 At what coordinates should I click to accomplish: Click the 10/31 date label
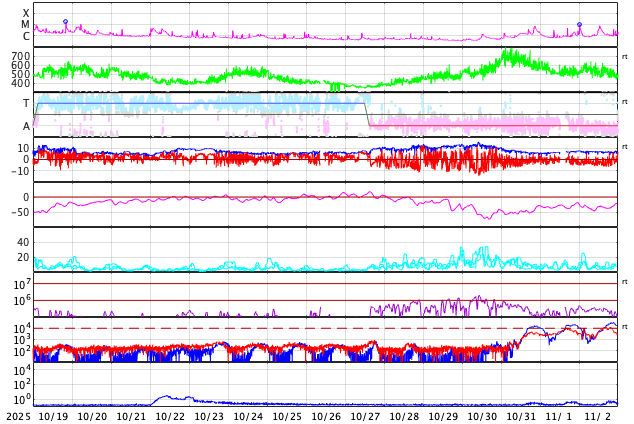click(x=521, y=416)
